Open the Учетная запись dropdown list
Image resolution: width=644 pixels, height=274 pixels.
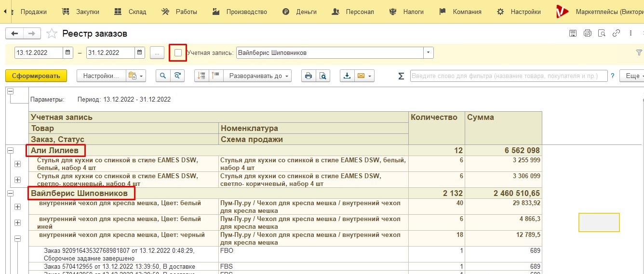pyautogui.click(x=429, y=52)
